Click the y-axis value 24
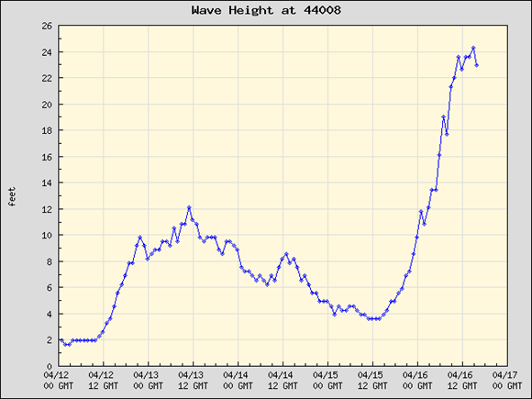 (47, 52)
